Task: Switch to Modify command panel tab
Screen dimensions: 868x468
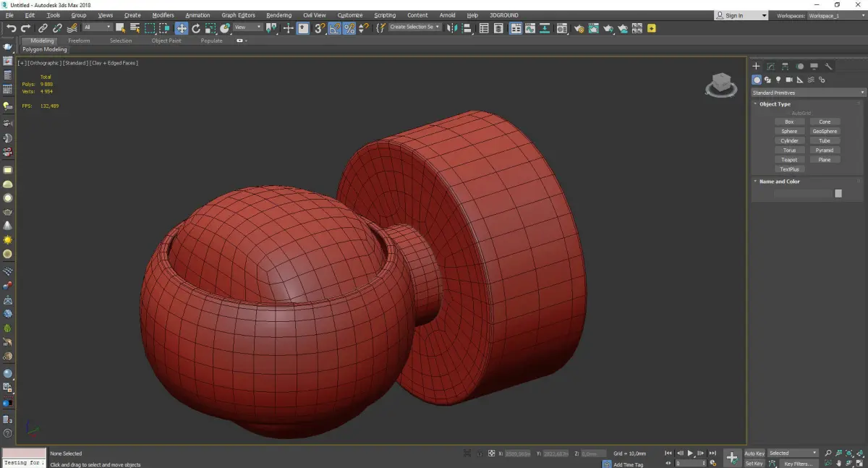Action: tap(771, 67)
